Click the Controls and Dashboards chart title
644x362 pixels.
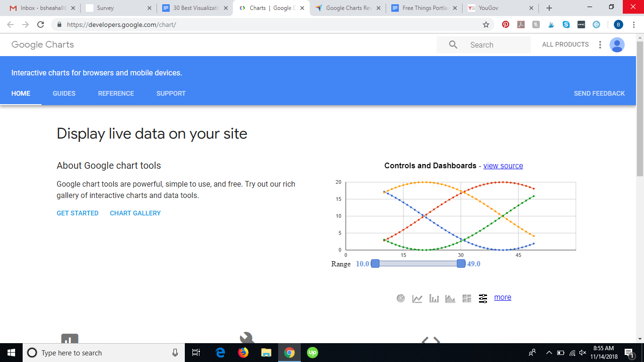[x=430, y=165]
